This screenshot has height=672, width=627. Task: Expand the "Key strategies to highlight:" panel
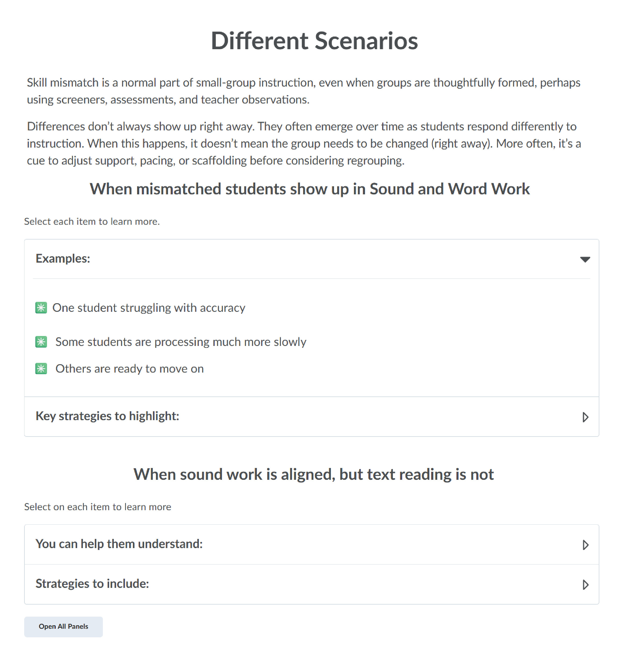585,417
